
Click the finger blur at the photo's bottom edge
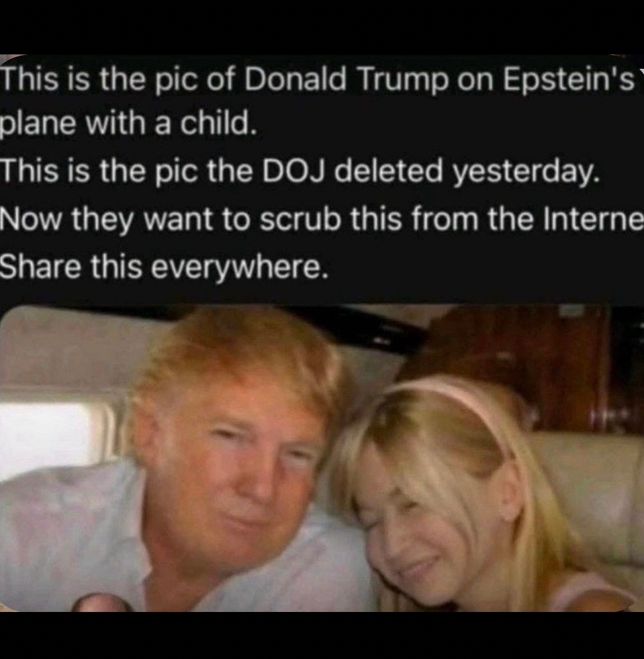[102, 603]
